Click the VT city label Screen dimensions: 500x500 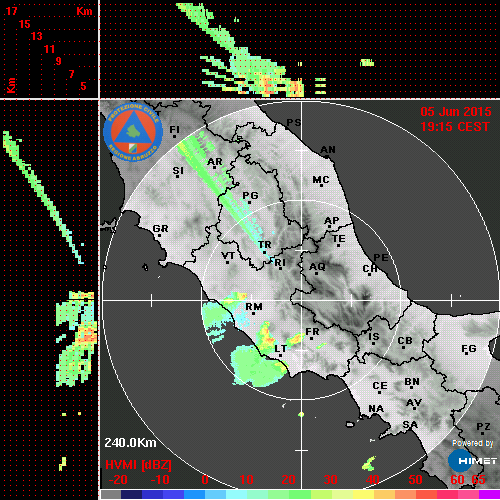point(228,256)
